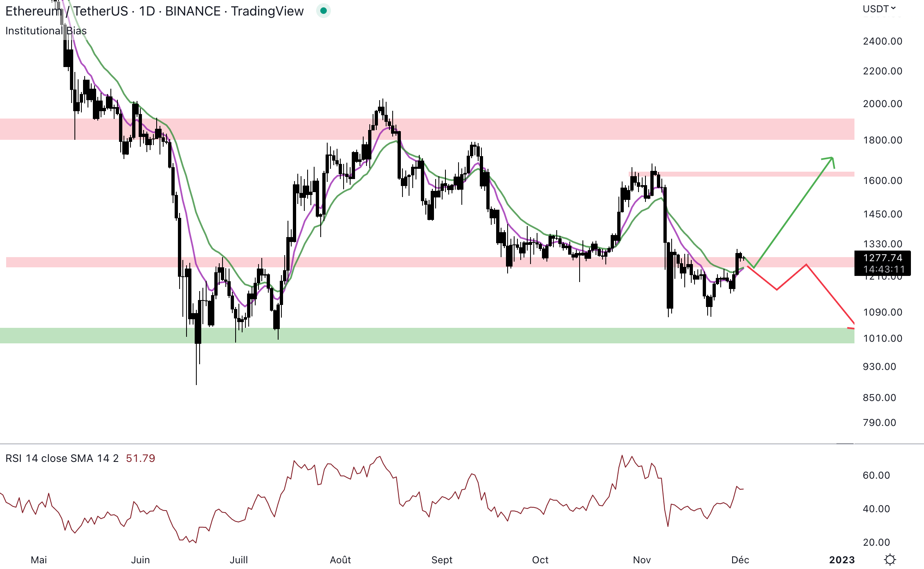Click the Déc month label on time axis

coord(740,560)
